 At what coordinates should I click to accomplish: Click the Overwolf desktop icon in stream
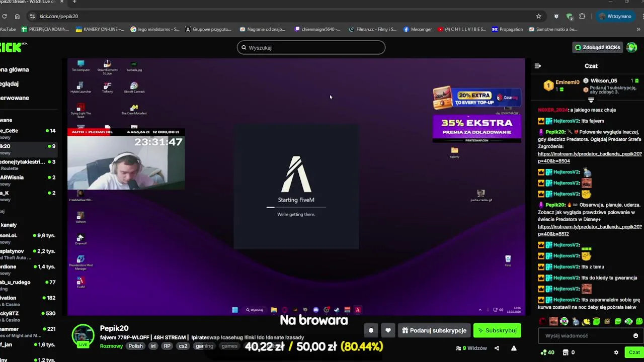[x=80, y=239]
